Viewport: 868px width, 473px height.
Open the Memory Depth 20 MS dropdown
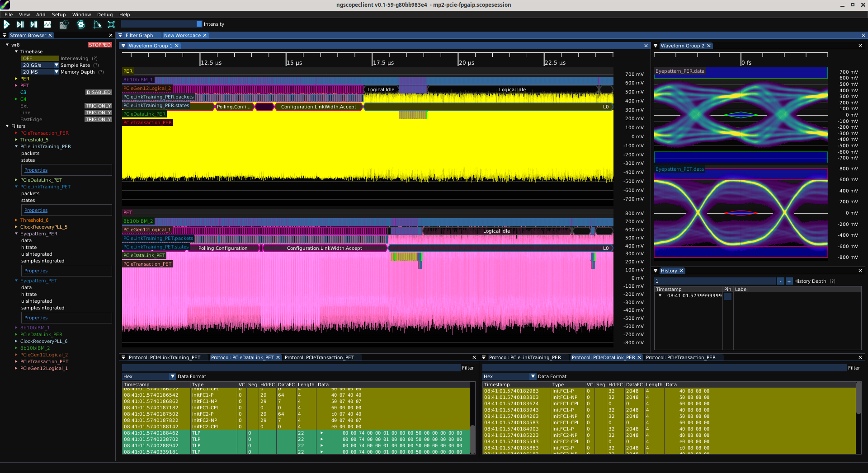40,72
